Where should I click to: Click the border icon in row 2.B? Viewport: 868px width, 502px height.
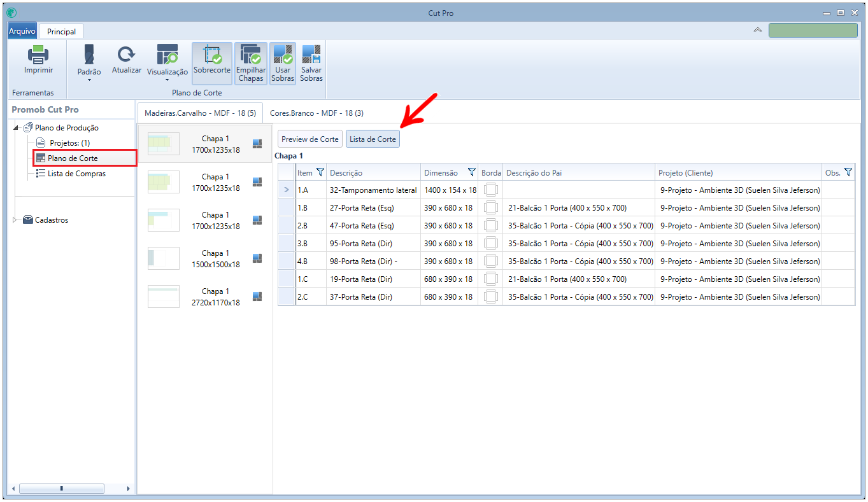click(x=490, y=225)
